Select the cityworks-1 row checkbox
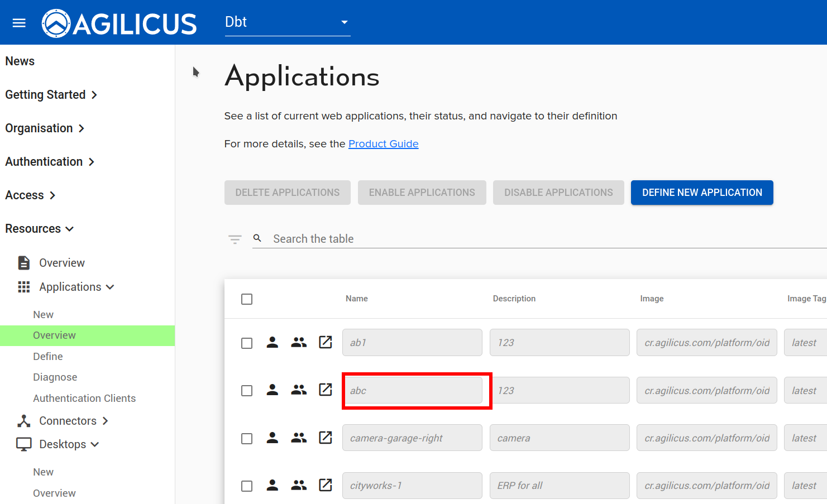 (x=247, y=486)
